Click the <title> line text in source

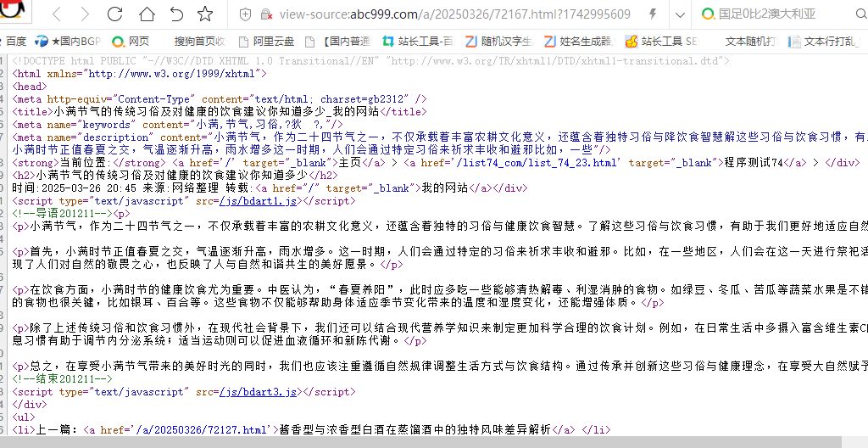220,111
